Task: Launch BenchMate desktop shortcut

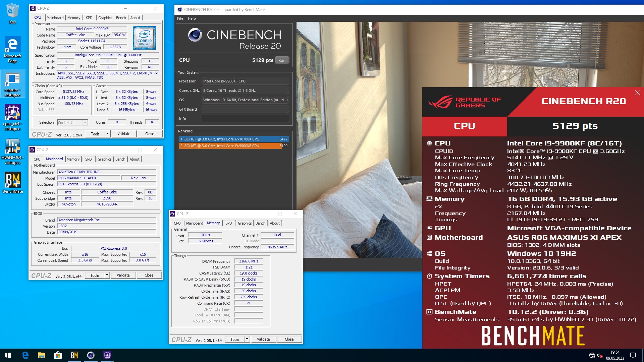Action: 12,183
